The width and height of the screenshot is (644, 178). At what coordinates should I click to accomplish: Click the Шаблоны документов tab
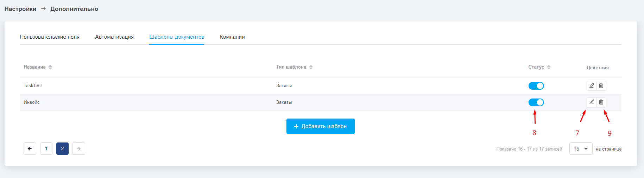coord(177,37)
